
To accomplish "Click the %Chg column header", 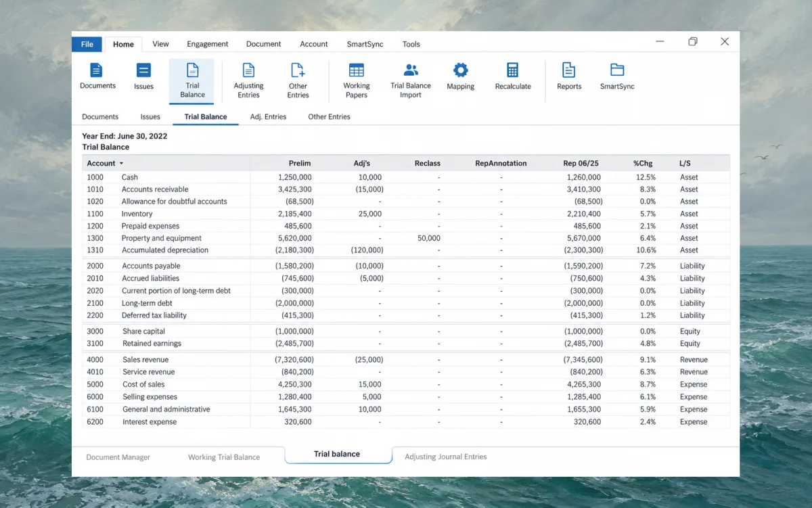I will pyautogui.click(x=643, y=164).
